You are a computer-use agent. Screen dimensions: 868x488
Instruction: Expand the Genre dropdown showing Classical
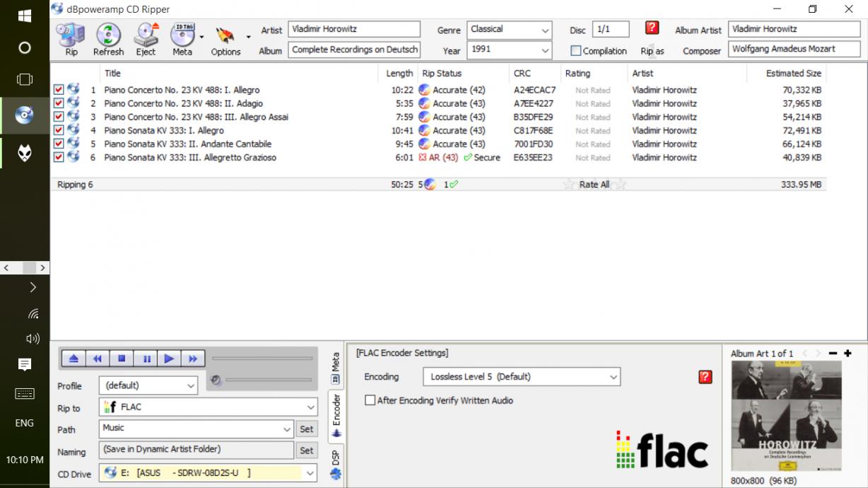tap(545, 30)
